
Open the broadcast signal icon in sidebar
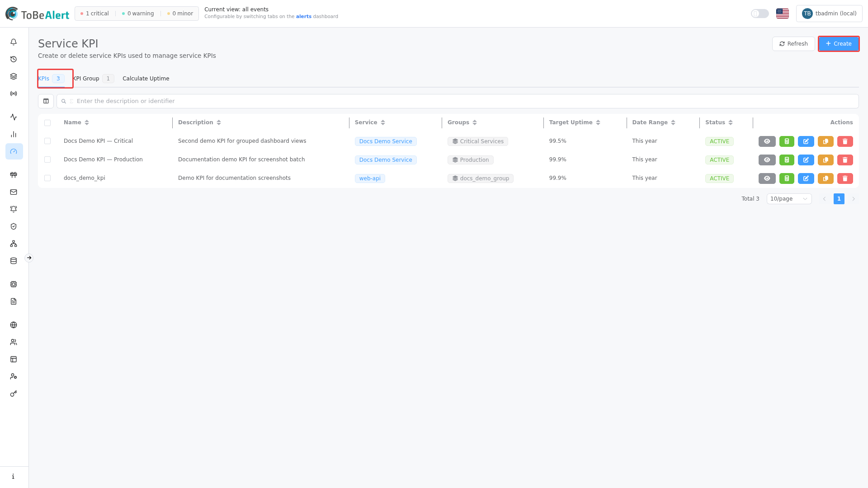click(x=14, y=94)
